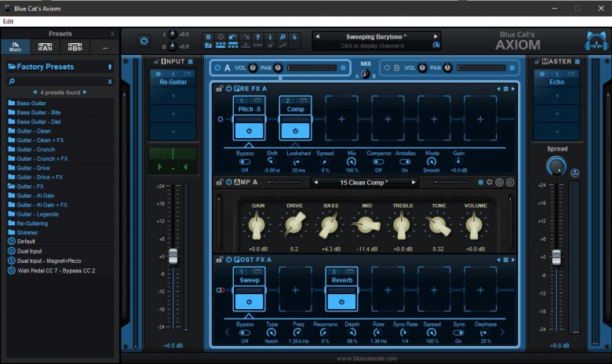Open channel B options menu

(x=512, y=67)
